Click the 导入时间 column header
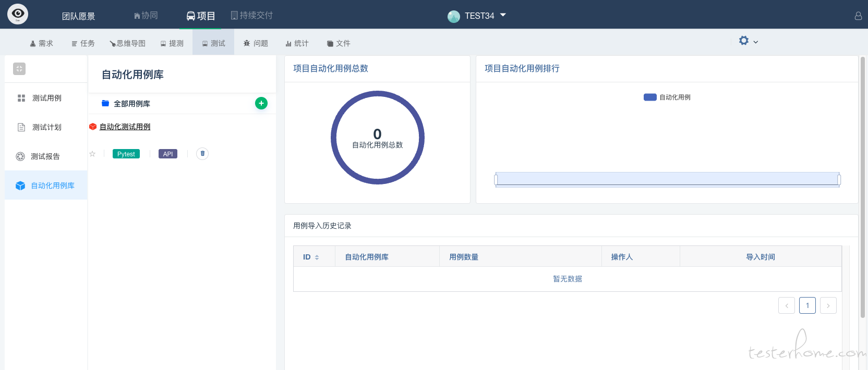Viewport: 868px width, 370px height. click(x=761, y=257)
